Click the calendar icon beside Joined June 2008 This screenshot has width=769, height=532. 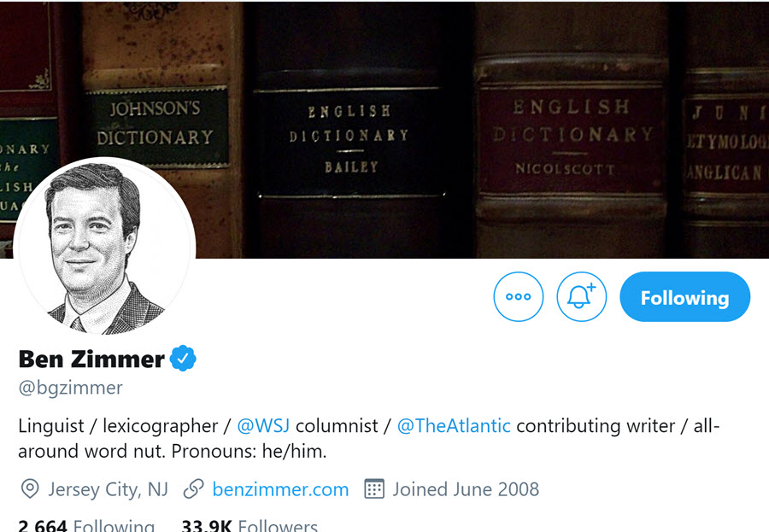(x=374, y=488)
